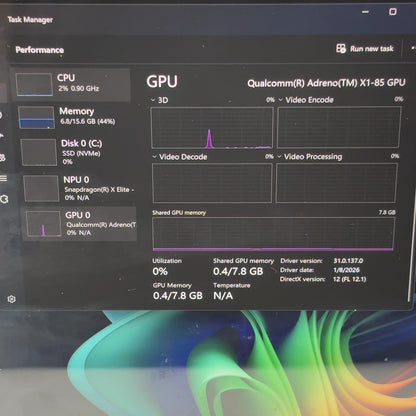416x416 pixels.
Task: Open the Video Decode engine dropdown
Action: tap(154, 157)
